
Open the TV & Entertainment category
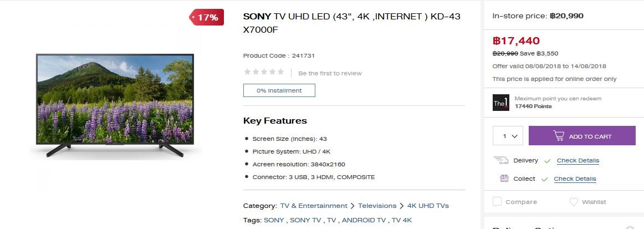pyautogui.click(x=314, y=206)
